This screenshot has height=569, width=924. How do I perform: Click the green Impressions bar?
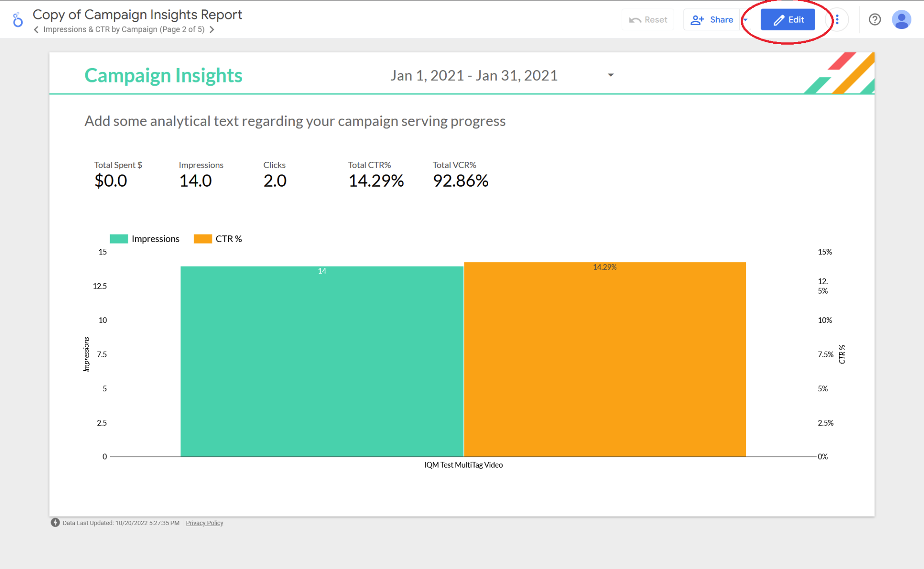[322, 361]
